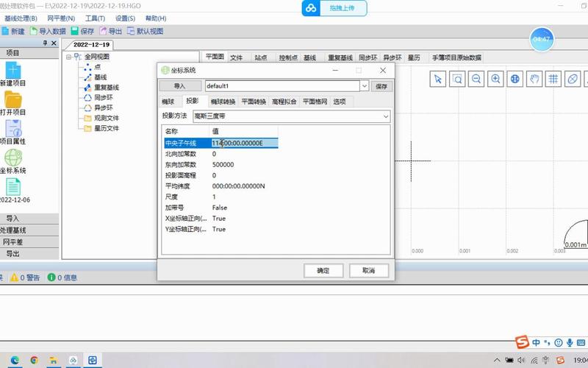Click the zoom out magnifier tool
This screenshot has height=368, width=588.
click(x=476, y=79)
